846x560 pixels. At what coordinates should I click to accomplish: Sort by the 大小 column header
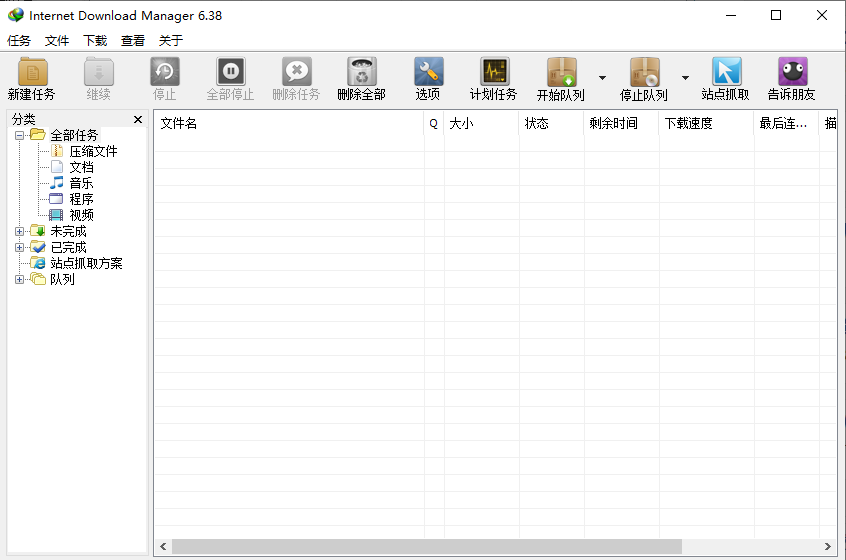pyautogui.click(x=481, y=124)
